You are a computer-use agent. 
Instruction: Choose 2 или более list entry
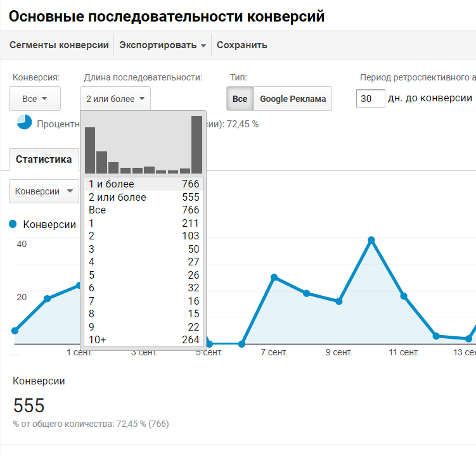pyautogui.click(x=143, y=198)
